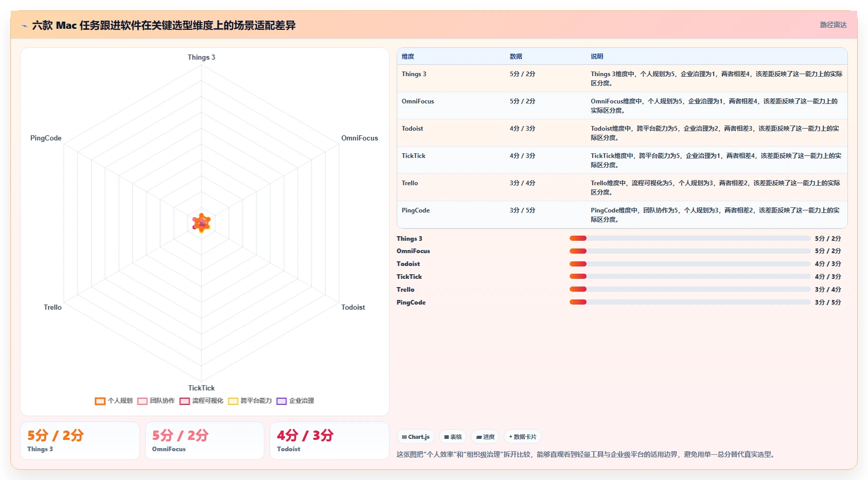The width and height of the screenshot is (868, 480).
Task: Click the TickTick description text in the table
Action: [716, 161]
